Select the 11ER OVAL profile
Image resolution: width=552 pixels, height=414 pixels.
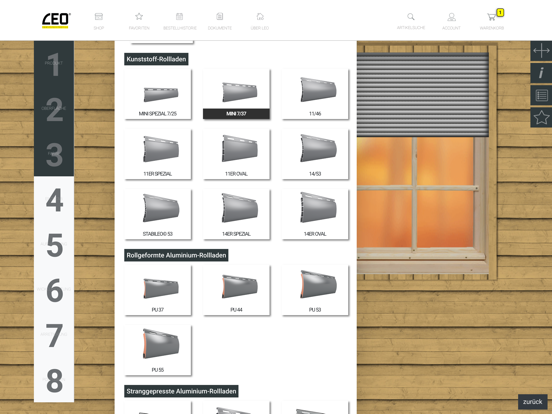[236, 154]
